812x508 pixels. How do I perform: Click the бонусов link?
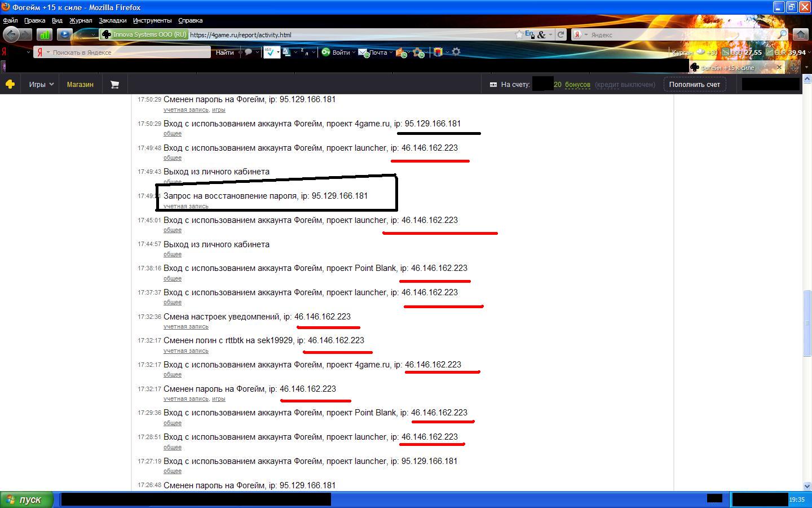pyautogui.click(x=577, y=85)
